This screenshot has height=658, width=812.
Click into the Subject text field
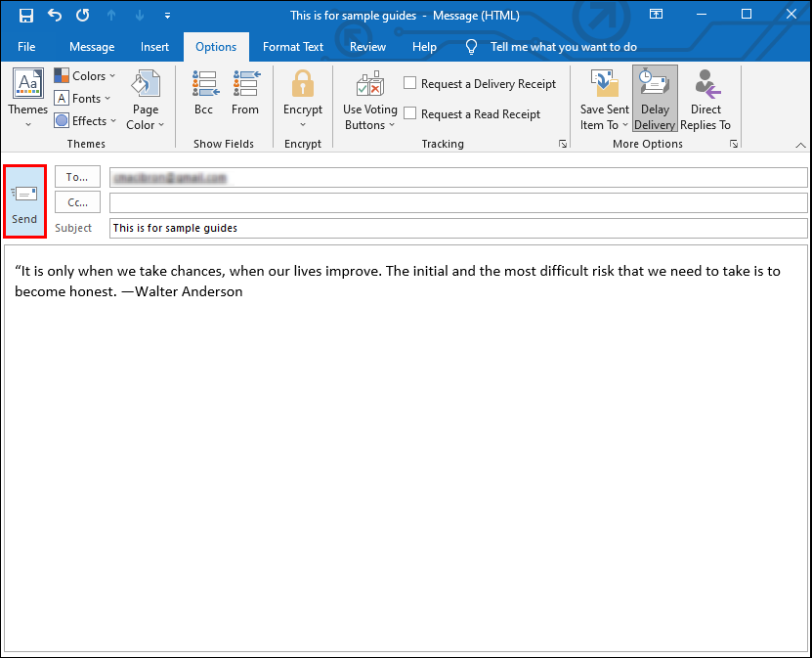pyautogui.click(x=457, y=228)
